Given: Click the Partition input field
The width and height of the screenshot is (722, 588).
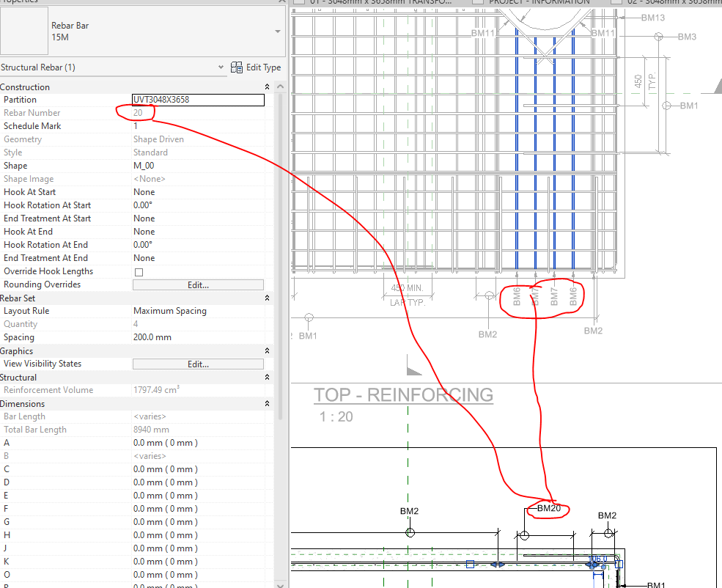Looking at the screenshot, I should pyautogui.click(x=198, y=100).
